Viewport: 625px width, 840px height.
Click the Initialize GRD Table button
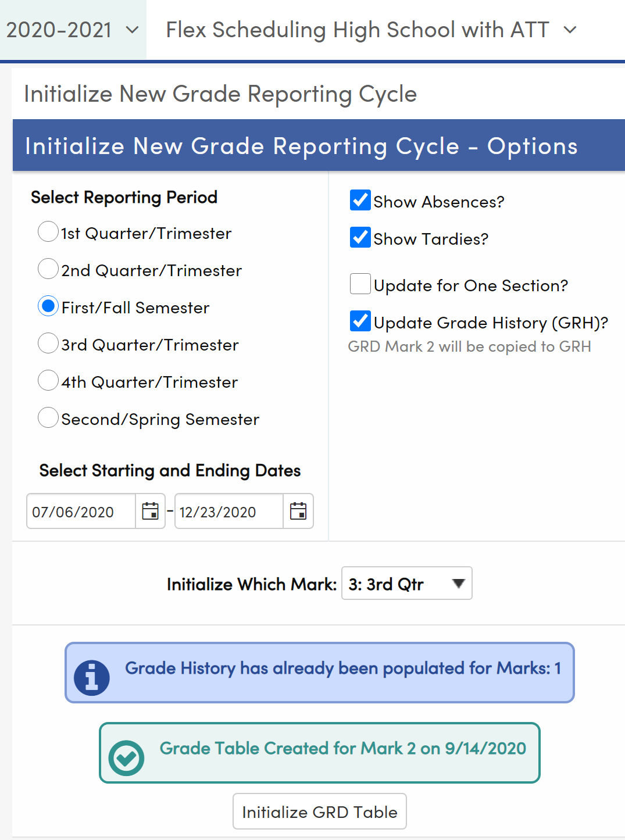pos(319,811)
